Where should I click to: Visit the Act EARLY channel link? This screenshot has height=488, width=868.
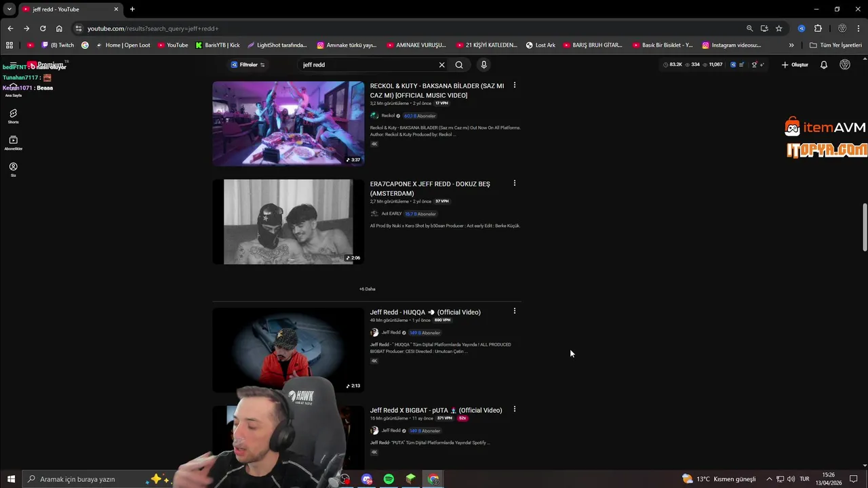pyautogui.click(x=391, y=213)
